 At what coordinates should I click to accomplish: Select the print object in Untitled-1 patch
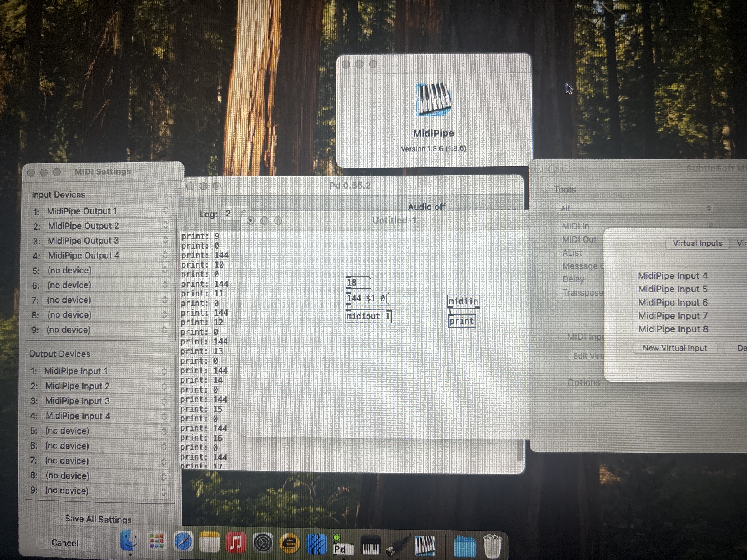click(x=462, y=321)
